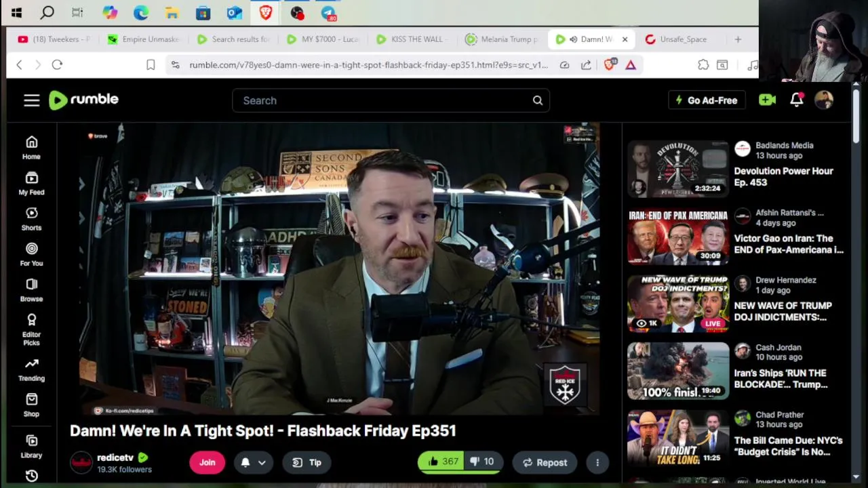Image resolution: width=868 pixels, height=488 pixels.
Task: Click the browser address bar URL
Action: [368, 65]
